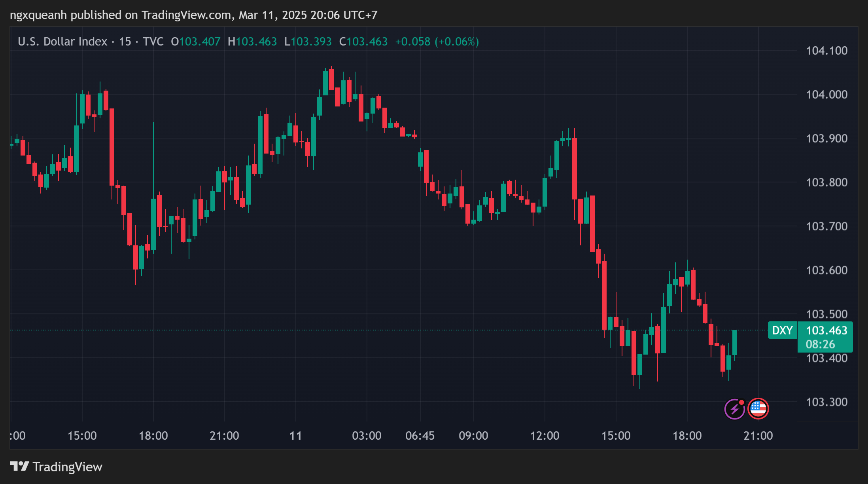Click the 103.900 price axis label
The image size is (868, 484).
click(826, 139)
